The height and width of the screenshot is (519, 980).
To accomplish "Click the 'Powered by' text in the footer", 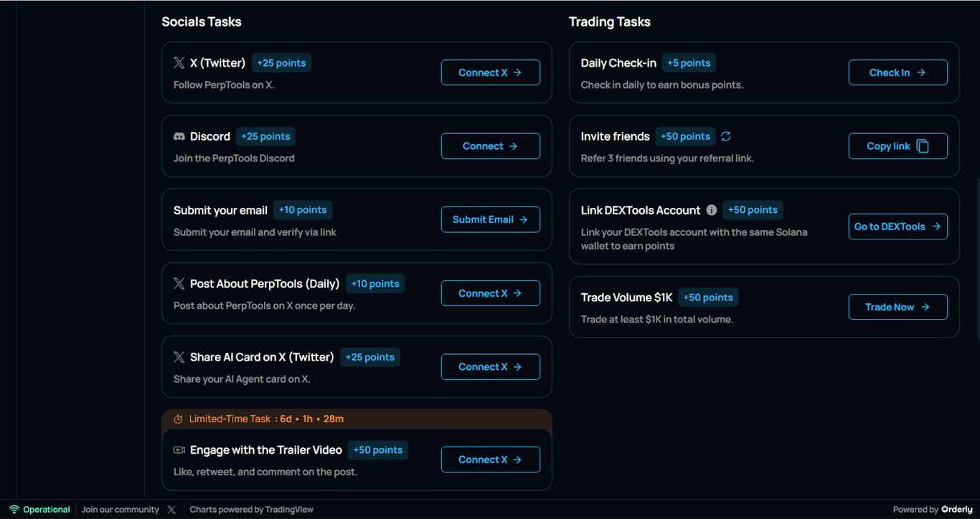I will pos(915,510).
